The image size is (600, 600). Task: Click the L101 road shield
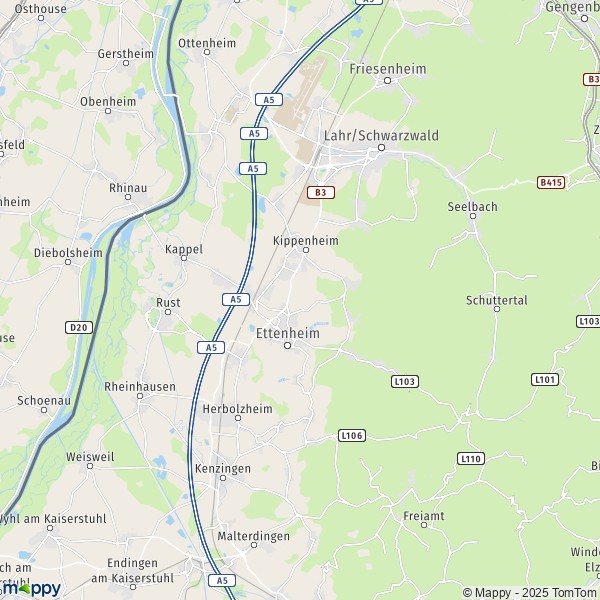pyautogui.click(x=545, y=380)
